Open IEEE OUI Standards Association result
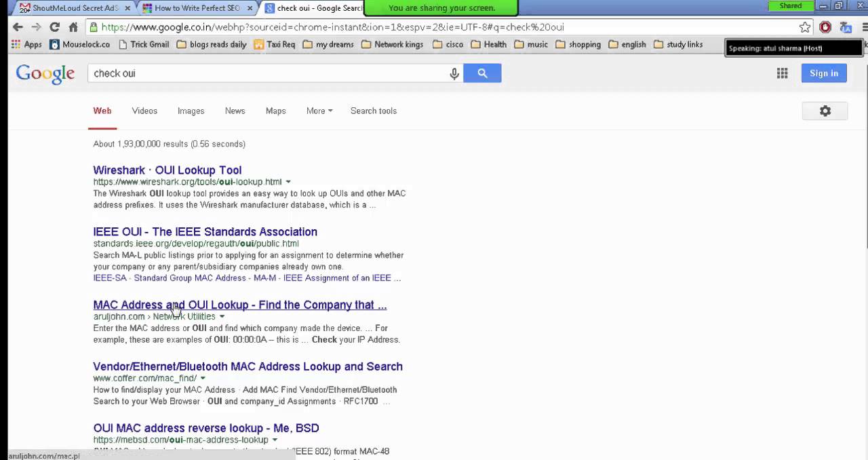This screenshot has height=460, width=868. [x=205, y=232]
